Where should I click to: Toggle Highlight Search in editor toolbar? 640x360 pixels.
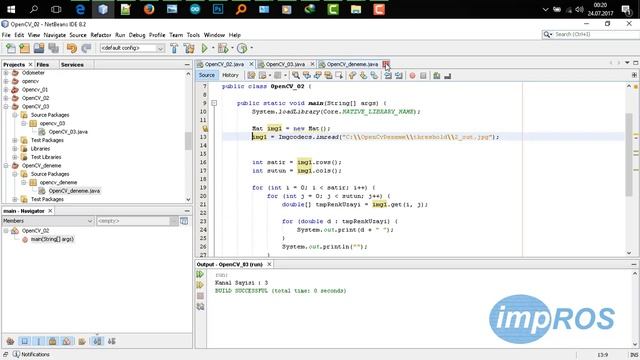pos(329,76)
